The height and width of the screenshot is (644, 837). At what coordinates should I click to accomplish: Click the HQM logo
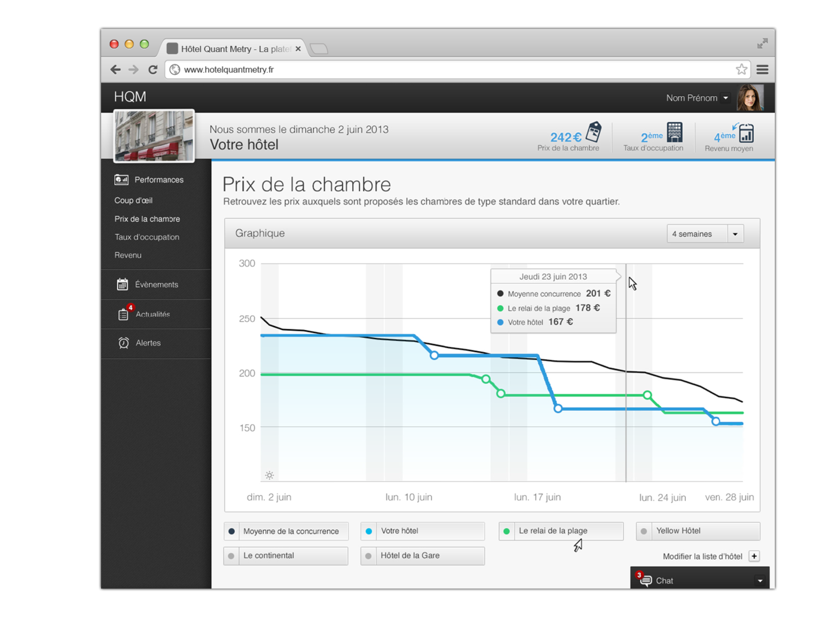point(130,97)
